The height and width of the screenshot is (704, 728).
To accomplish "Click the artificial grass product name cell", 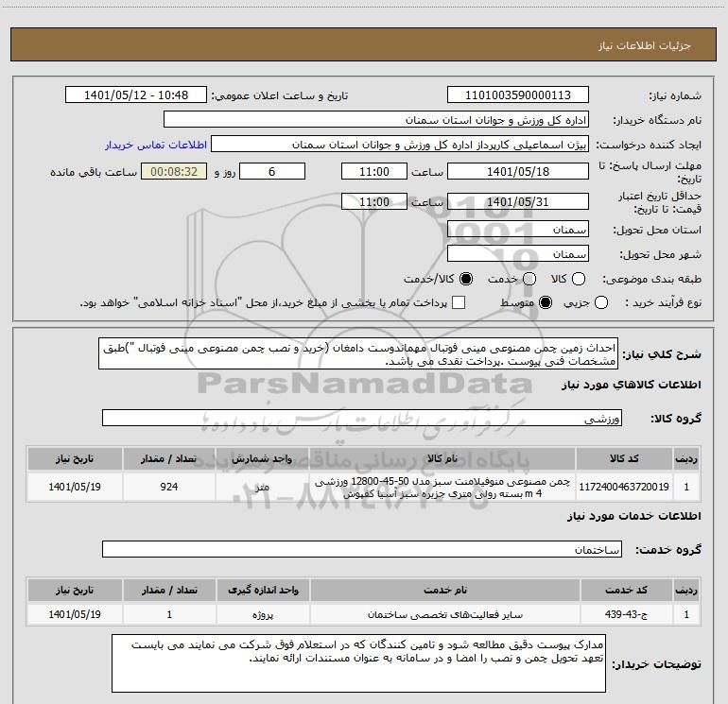I will 442,487.
